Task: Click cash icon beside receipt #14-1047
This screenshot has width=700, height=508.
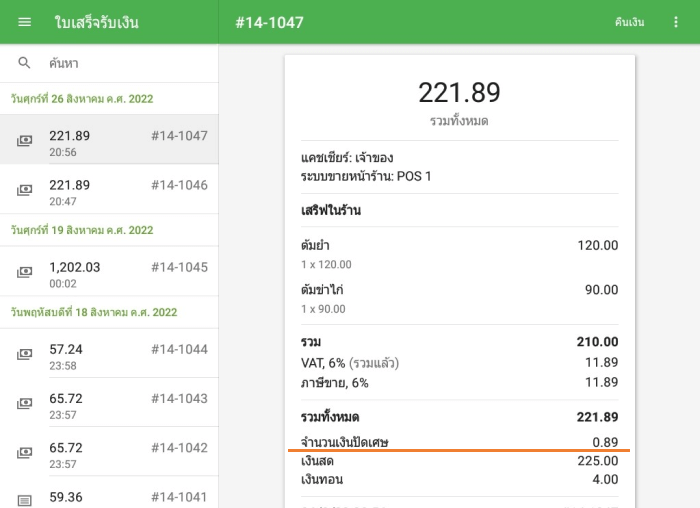Action: pos(25,142)
